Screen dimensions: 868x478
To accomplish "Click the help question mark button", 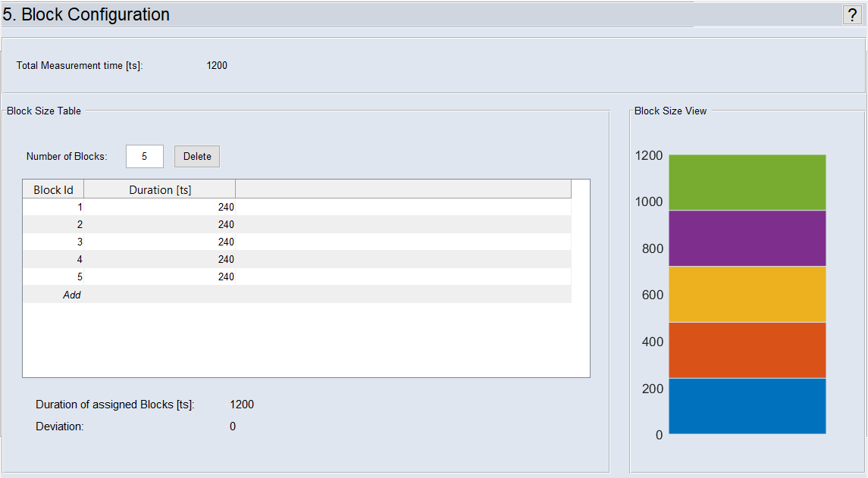I will coord(851,15).
